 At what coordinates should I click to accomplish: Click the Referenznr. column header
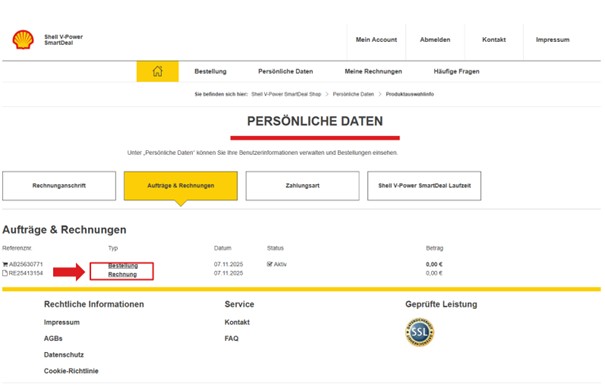pyautogui.click(x=17, y=248)
